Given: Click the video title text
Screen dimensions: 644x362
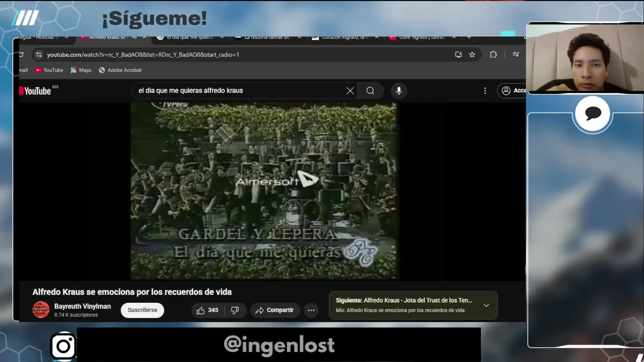Looking at the screenshot, I should (x=132, y=292).
